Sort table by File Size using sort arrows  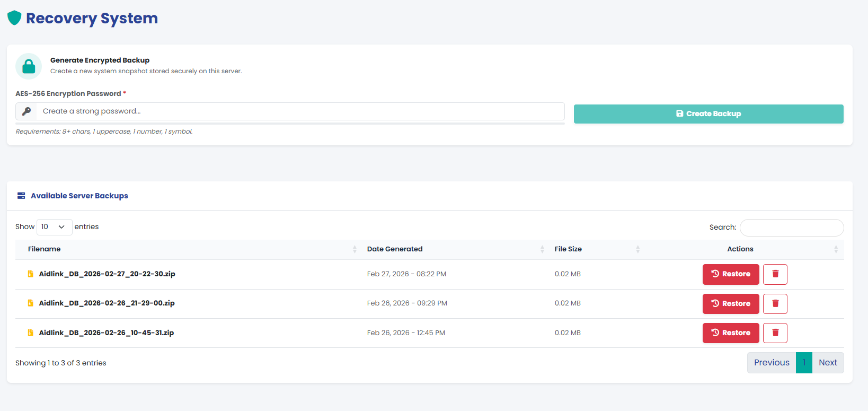[x=637, y=249]
